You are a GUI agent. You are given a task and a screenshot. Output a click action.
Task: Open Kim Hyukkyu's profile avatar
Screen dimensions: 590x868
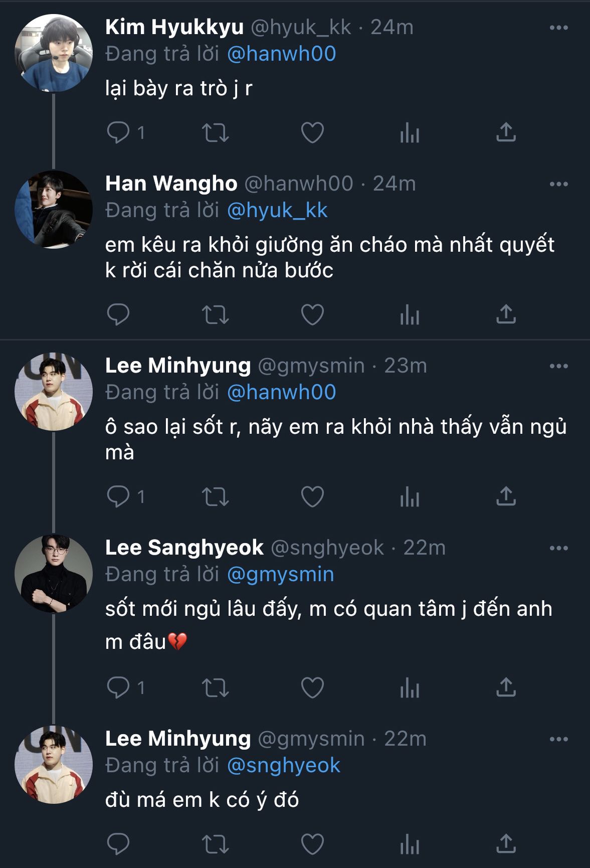click(x=54, y=53)
